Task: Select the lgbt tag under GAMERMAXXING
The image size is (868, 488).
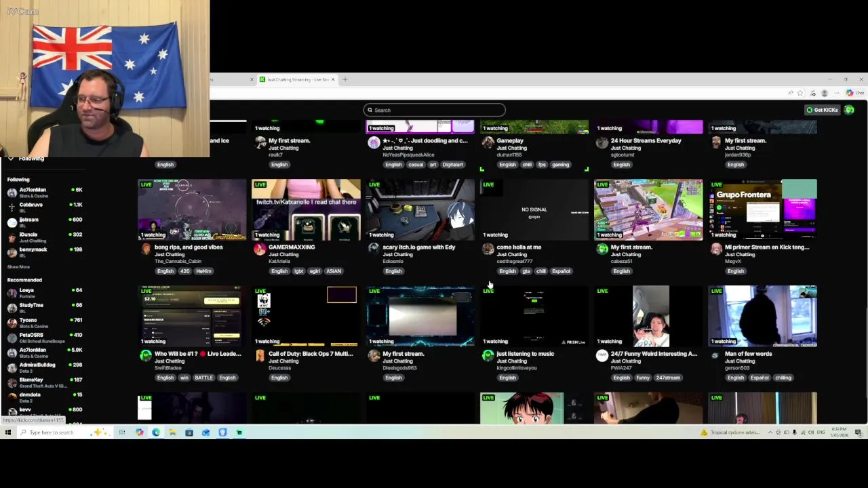Action: click(x=298, y=271)
